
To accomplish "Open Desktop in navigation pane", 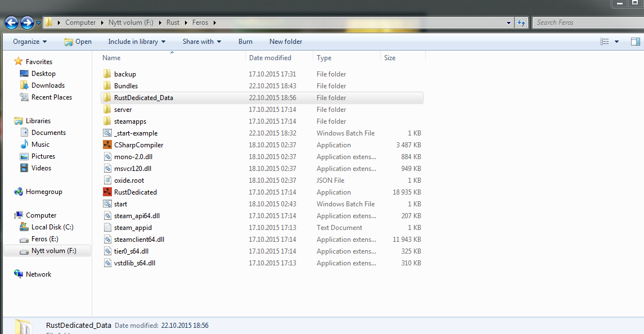I will (43, 74).
